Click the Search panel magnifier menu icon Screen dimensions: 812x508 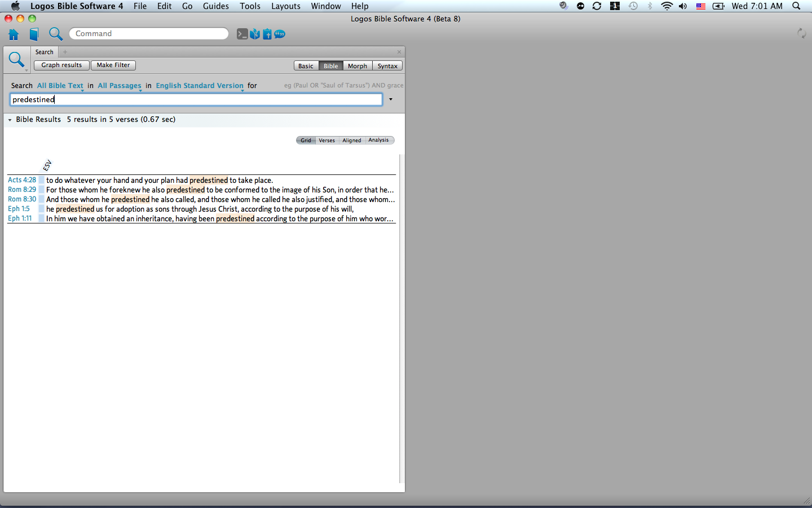[x=16, y=60]
